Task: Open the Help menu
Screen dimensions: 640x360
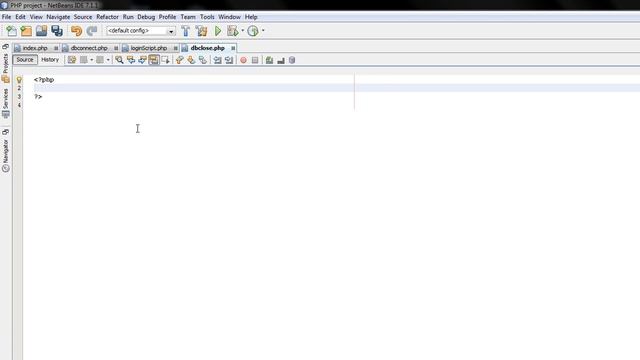Action: (251, 17)
